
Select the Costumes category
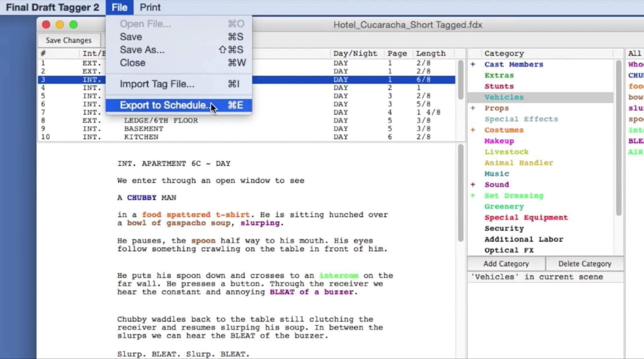click(x=504, y=130)
